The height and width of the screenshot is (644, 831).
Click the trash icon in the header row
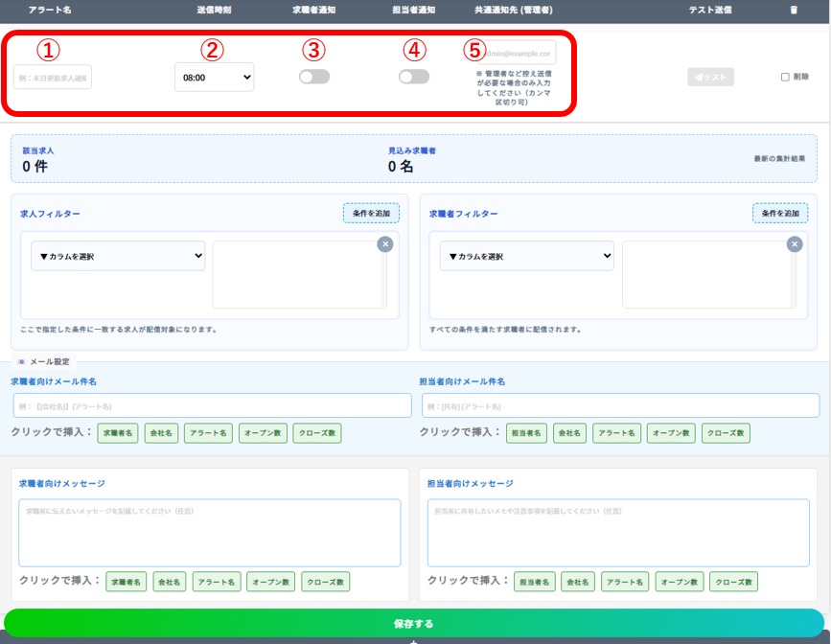pos(793,11)
